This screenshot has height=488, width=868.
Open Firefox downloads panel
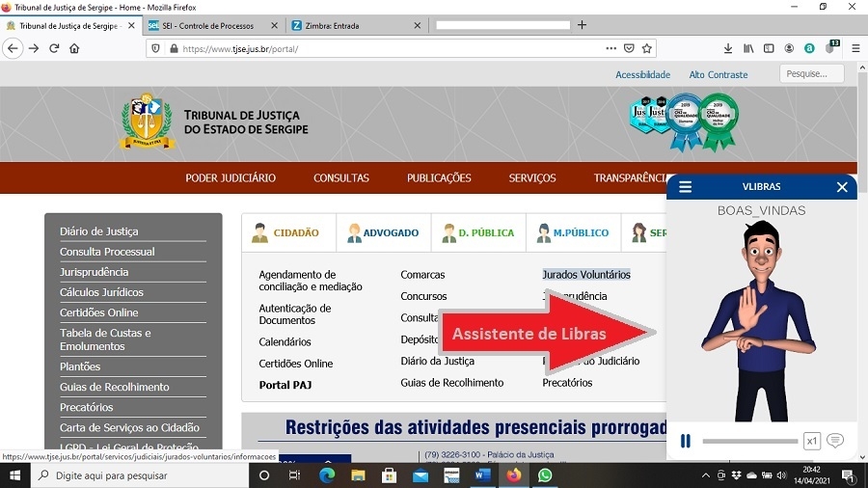[x=728, y=48]
